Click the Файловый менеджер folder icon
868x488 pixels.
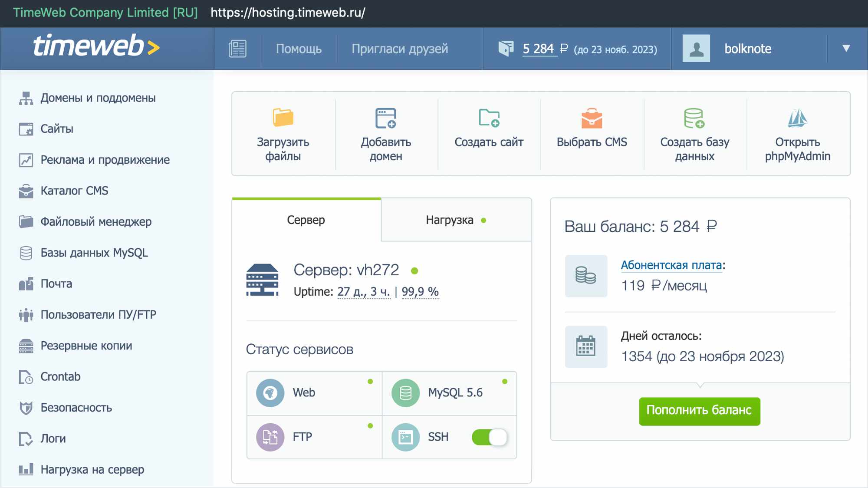[26, 222]
